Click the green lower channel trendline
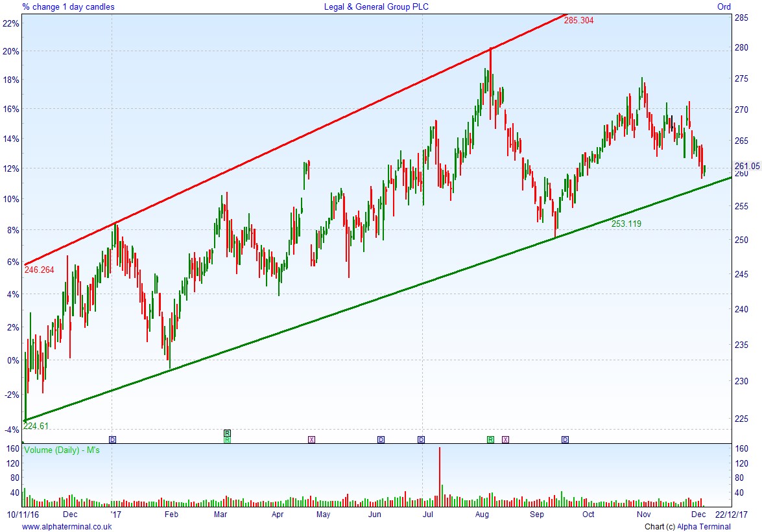Image resolution: width=762 pixels, height=532 pixels. pos(378,299)
